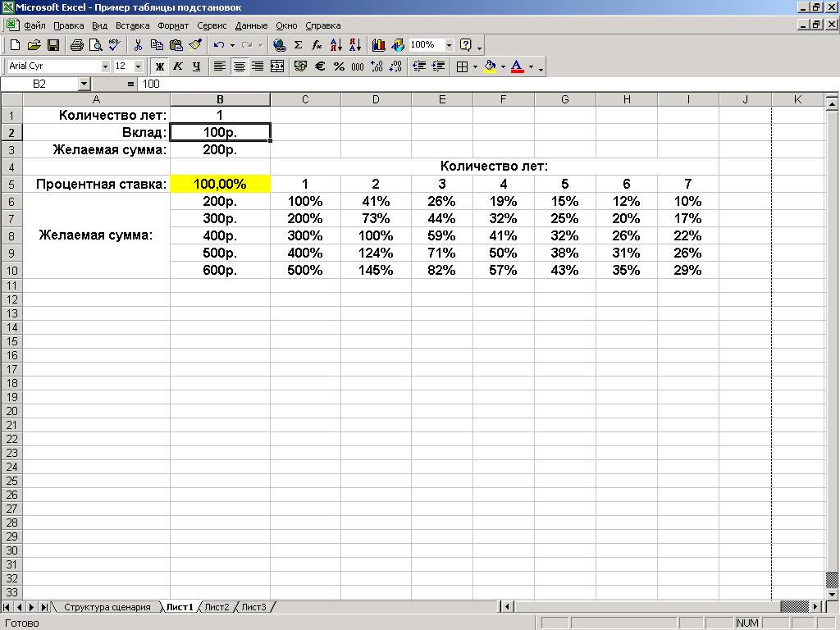
Task: Switch to Лист2 sheet tab
Action: coord(217,607)
